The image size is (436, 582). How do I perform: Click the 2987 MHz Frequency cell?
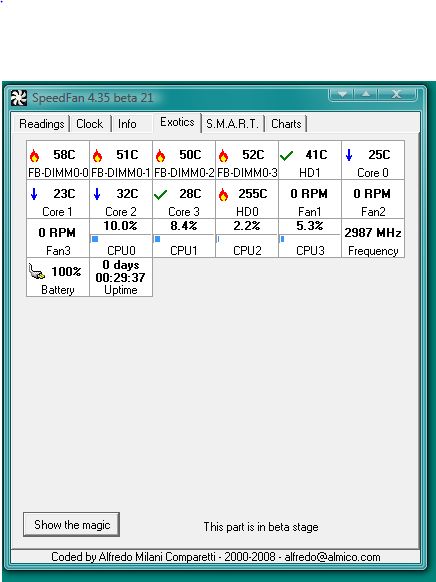pyautogui.click(x=373, y=238)
